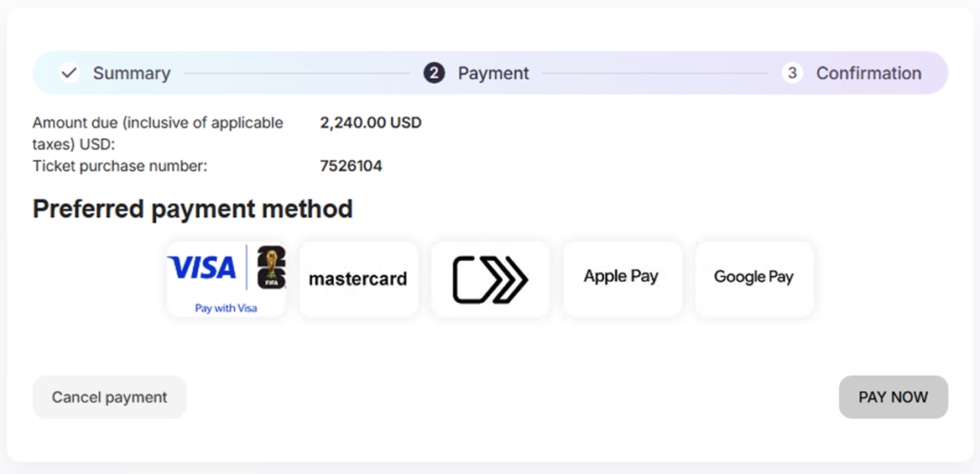Click the number 3 Confirmation step badge

(793, 73)
